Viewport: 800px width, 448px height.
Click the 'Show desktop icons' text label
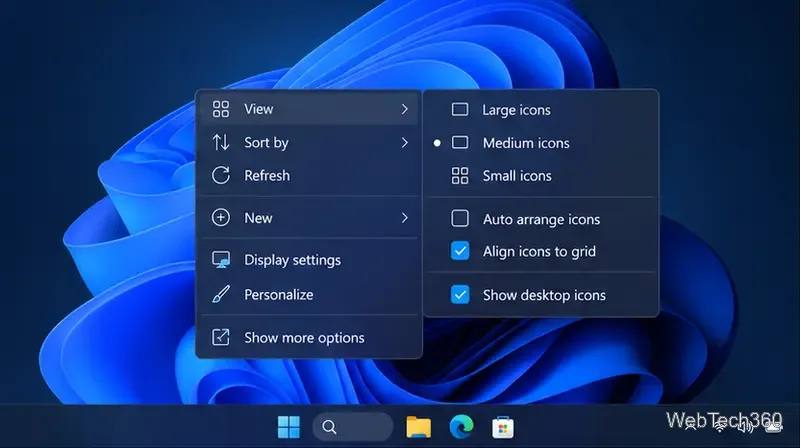click(x=544, y=295)
